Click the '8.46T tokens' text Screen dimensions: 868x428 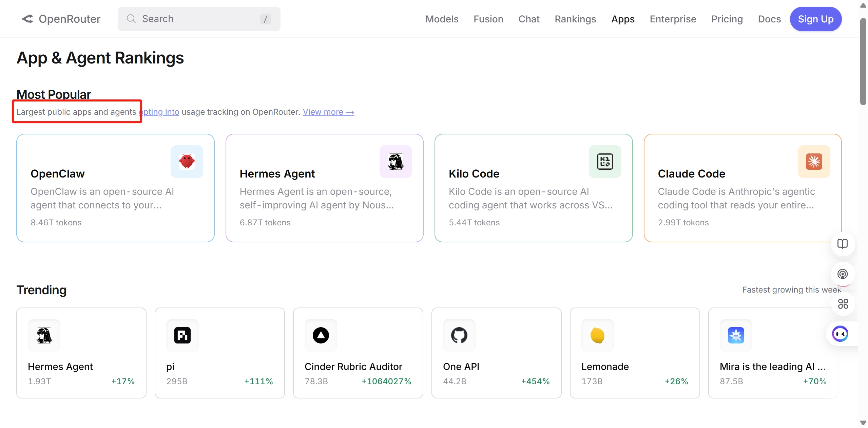pos(56,223)
